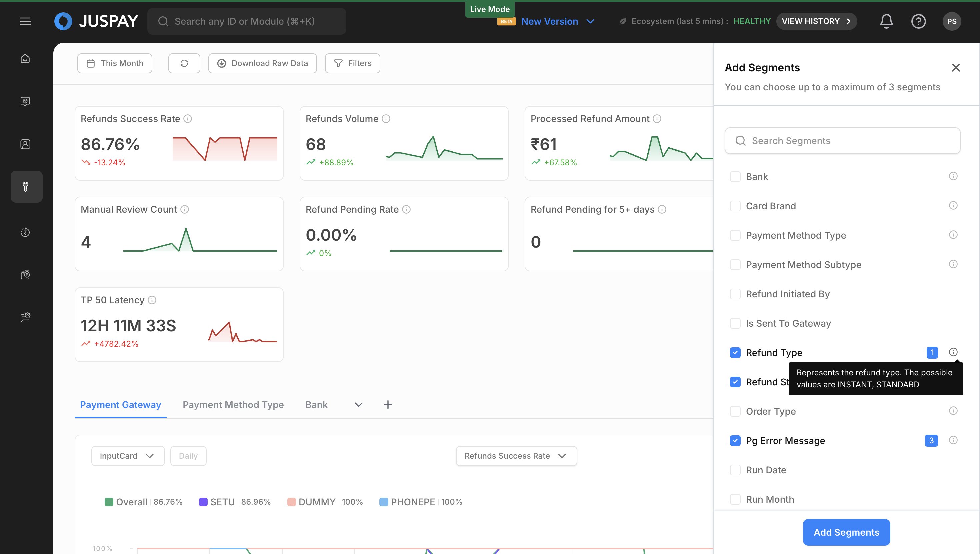The height and width of the screenshot is (554, 980).
Task: Switch to Payment Method Type tab
Action: click(x=233, y=404)
